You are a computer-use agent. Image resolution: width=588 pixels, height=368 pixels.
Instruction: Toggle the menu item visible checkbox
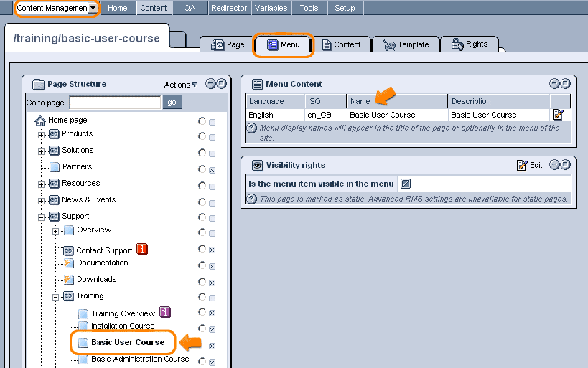405,184
